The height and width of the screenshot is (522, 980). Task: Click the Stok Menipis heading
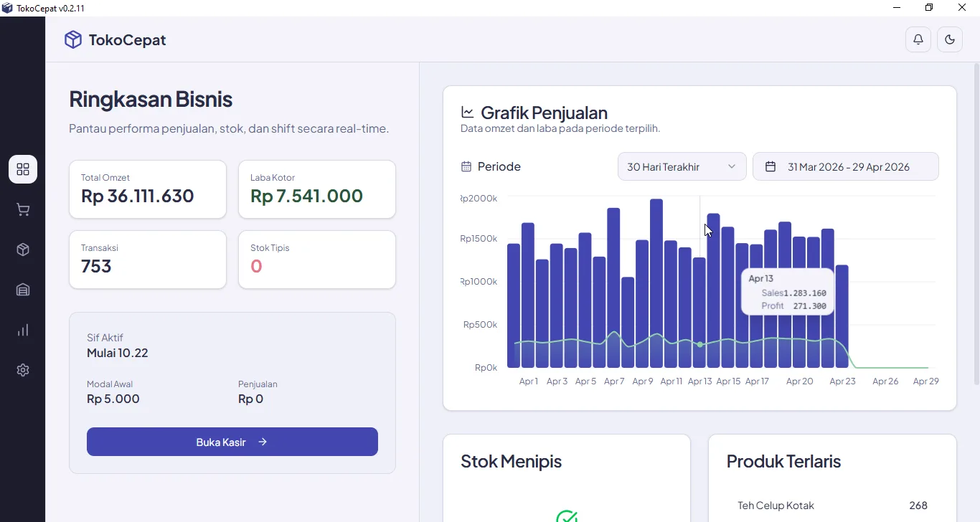[511, 461]
